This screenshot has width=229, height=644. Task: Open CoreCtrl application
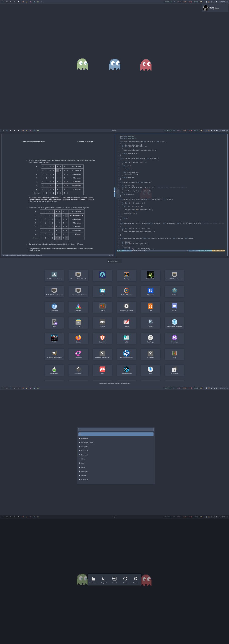[102, 307]
